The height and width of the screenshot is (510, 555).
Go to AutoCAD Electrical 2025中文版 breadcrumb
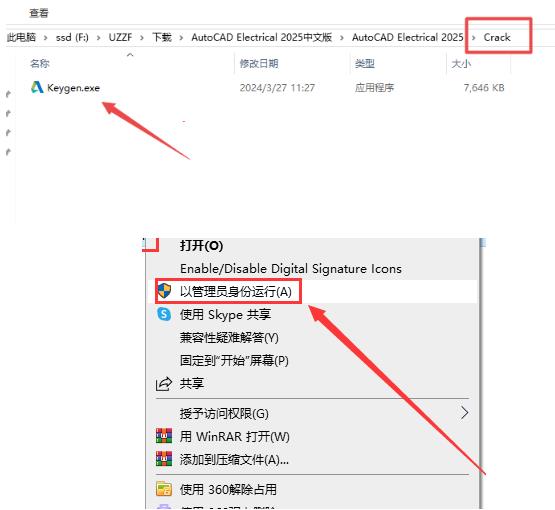[x=262, y=37]
